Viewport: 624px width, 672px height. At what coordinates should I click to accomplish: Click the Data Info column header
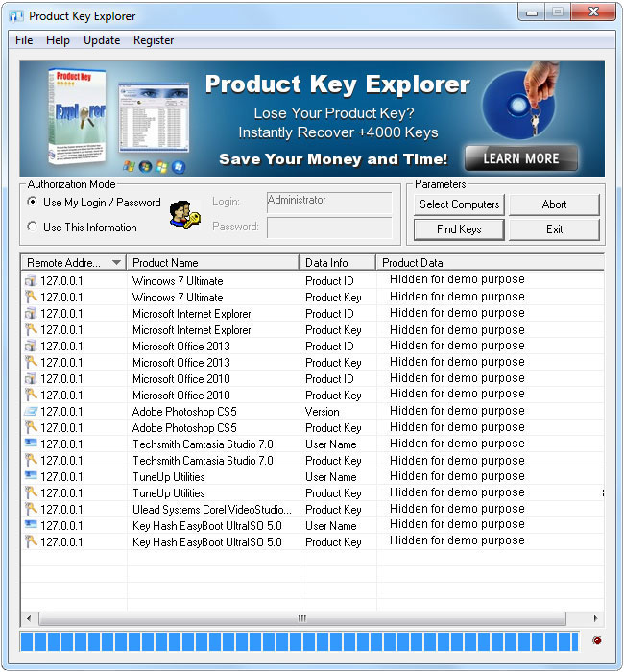[336, 263]
